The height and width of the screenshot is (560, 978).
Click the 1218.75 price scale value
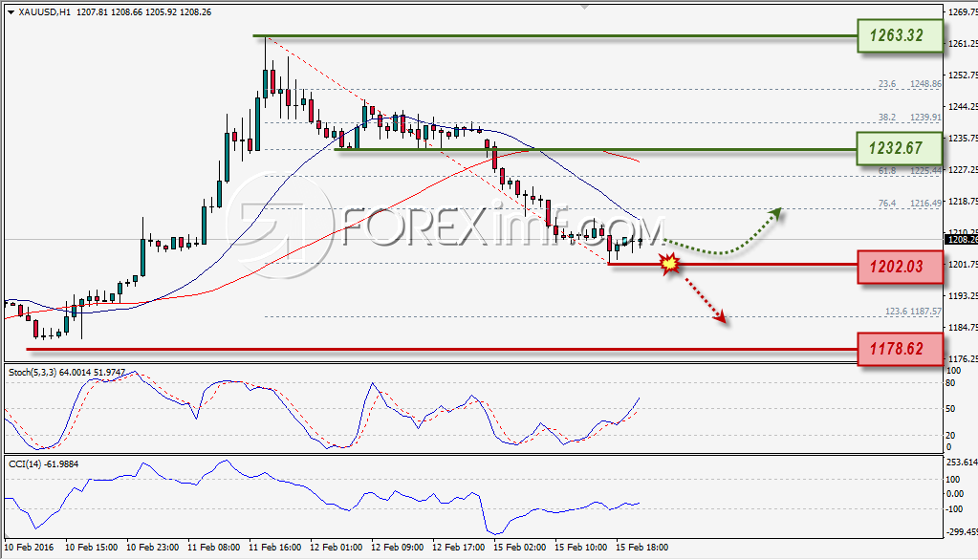click(x=963, y=202)
